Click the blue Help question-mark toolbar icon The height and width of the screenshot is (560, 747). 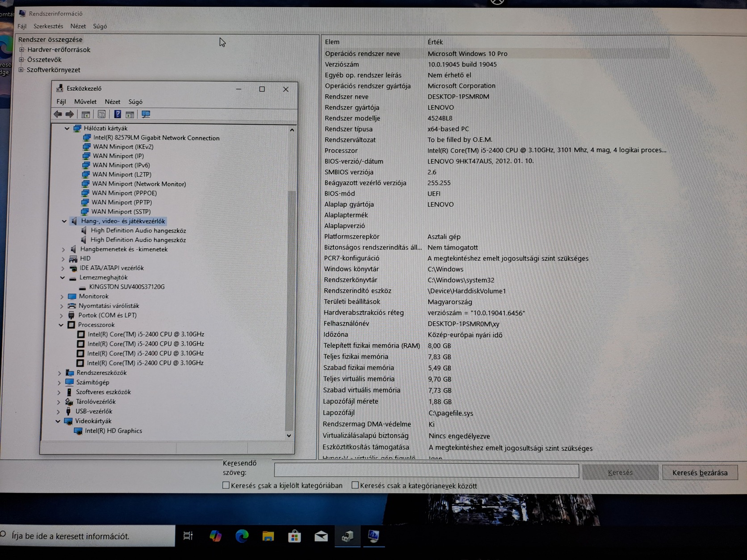[x=118, y=114]
